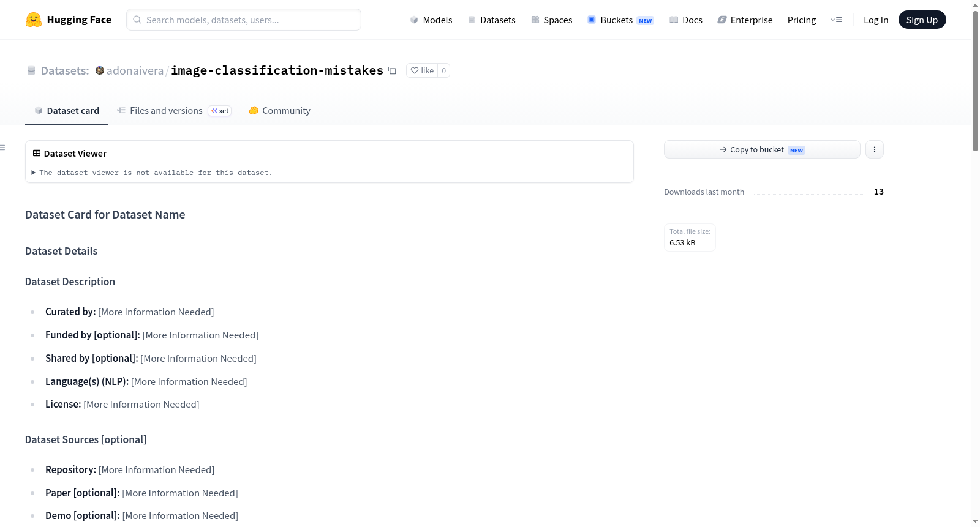Image resolution: width=980 pixels, height=527 pixels.
Task: Click the Dataset Details heading
Action: [x=61, y=251]
